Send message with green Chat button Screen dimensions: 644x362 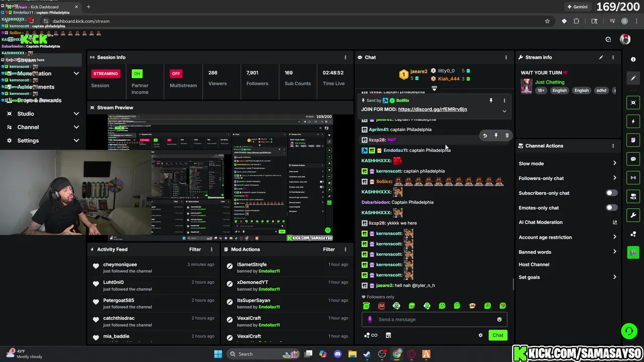coord(498,335)
